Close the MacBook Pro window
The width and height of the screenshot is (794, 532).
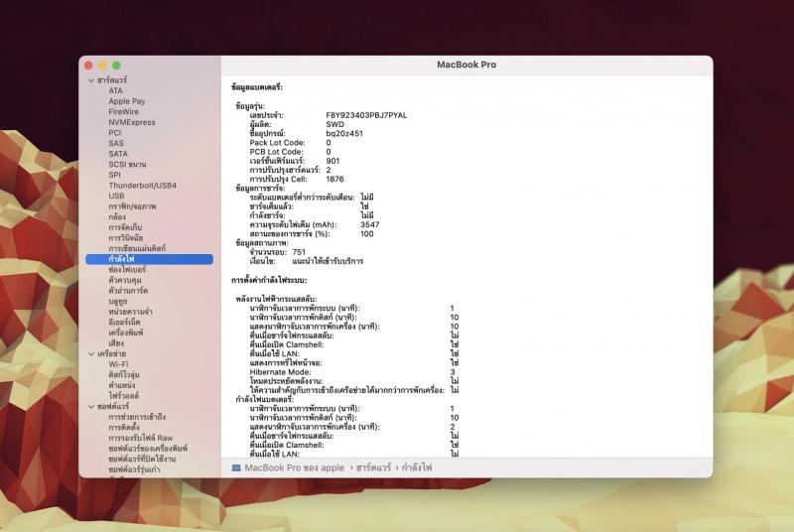coord(88,66)
